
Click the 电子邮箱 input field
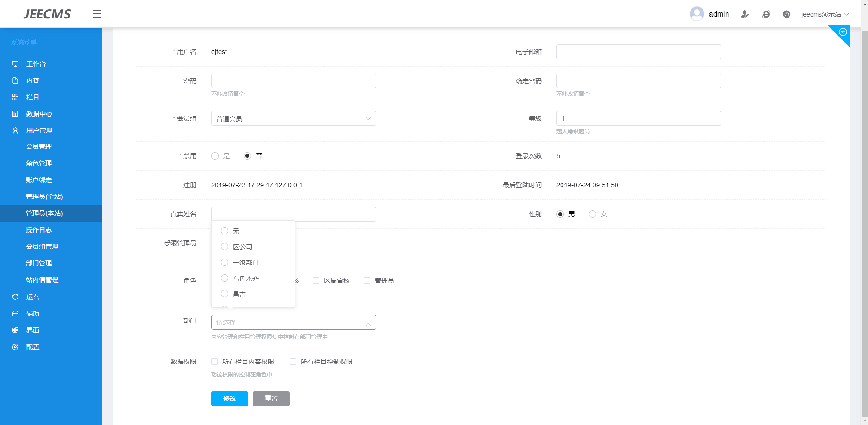coord(638,52)
